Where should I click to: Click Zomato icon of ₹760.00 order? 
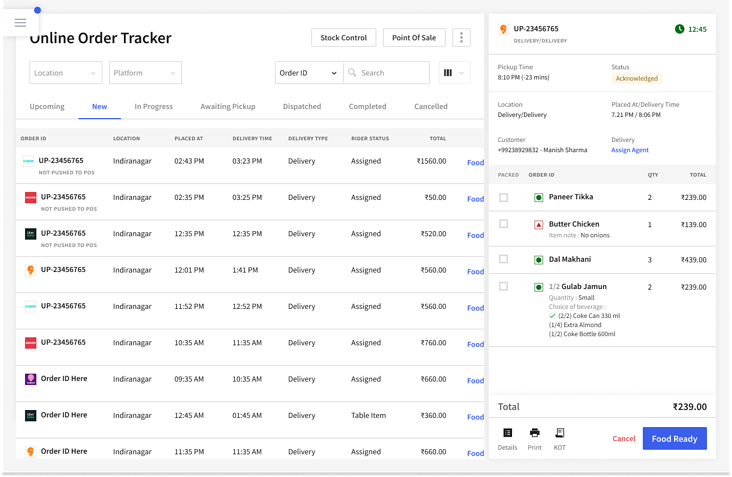[x=30, y=343]
